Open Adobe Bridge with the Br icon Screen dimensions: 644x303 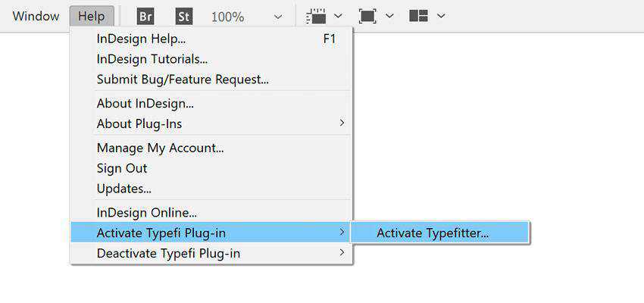145,16
